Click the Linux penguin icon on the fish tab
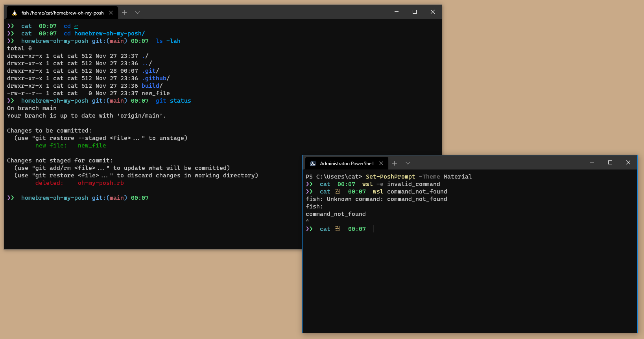The image size is (644, 339). click(x=15, y=13)
